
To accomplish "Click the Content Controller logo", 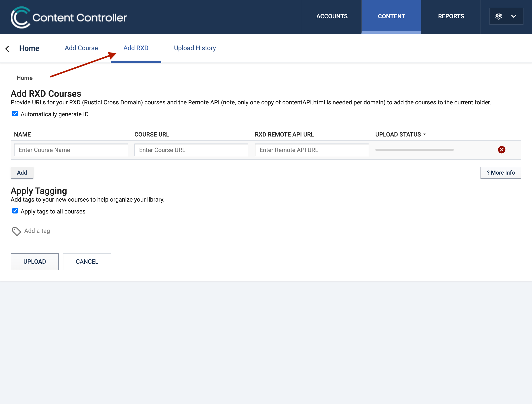I will click(69, 17).
